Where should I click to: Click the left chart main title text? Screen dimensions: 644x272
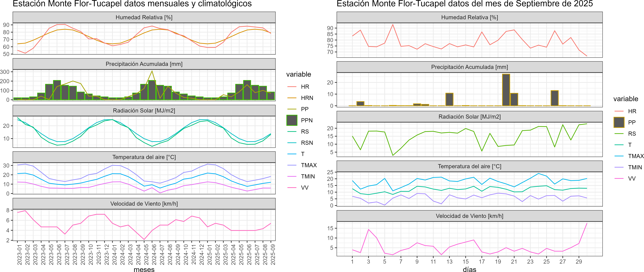132,4
